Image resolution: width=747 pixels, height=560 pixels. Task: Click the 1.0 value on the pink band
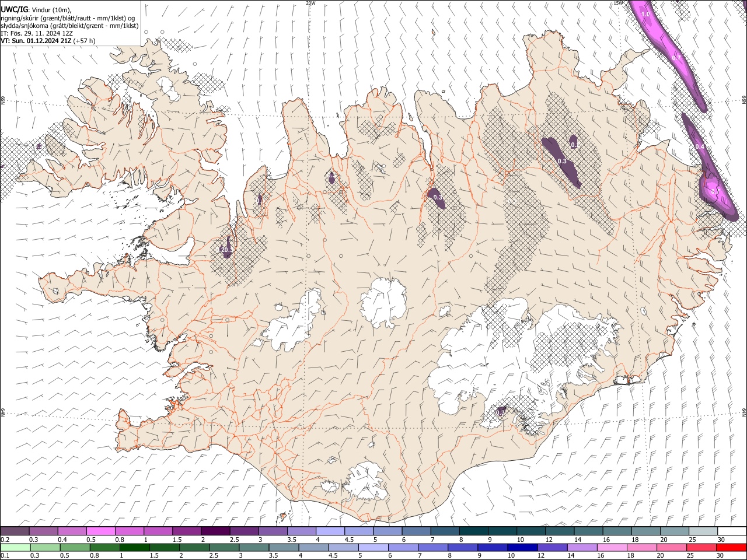click(x=645, y=13)
